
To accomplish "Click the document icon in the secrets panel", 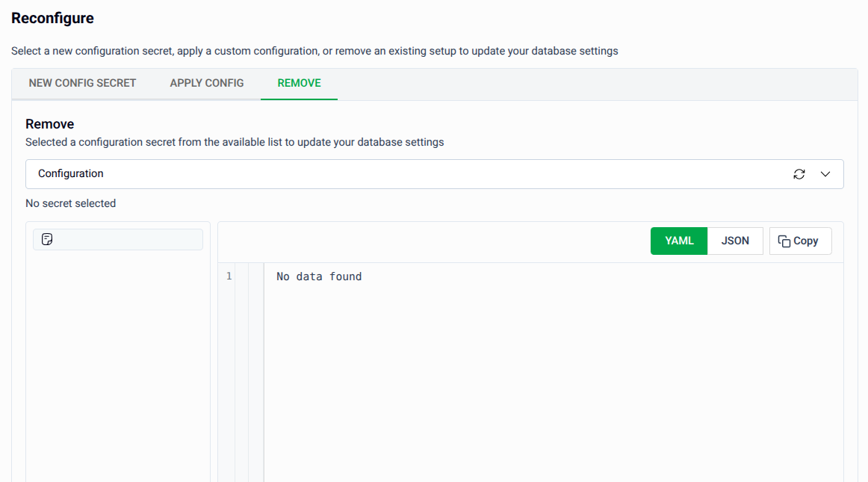I will point(47,239).
